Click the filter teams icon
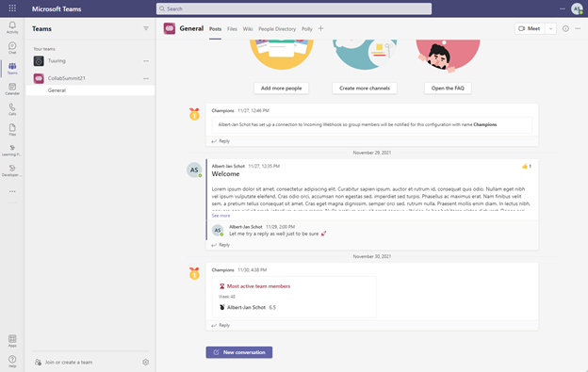Viewport: 588px width, 372px height. pyautogui.click(x=146, y=28)
